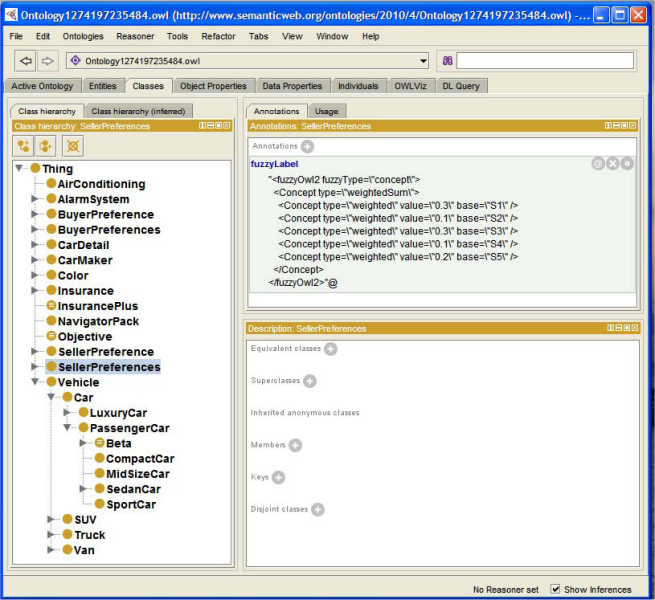Click the back navigation arrow
The image size is (655, 600).
[x=25, y=61]
